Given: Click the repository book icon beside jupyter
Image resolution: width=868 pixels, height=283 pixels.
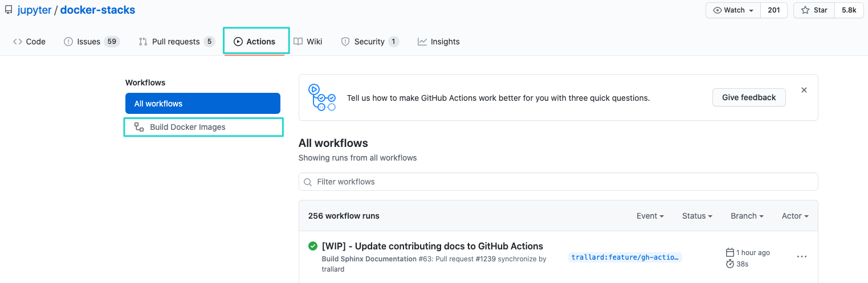Looking at the screenshot, I should 9,10.
